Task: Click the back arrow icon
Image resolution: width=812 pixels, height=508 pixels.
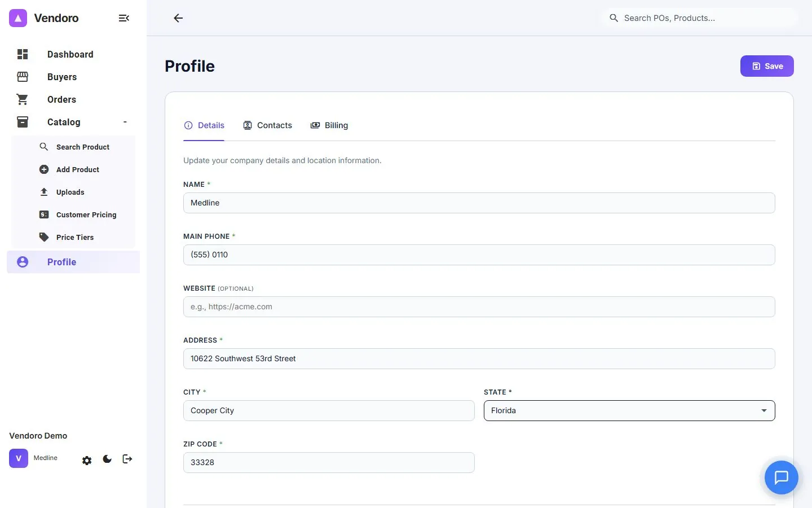Action: point(178,18)
